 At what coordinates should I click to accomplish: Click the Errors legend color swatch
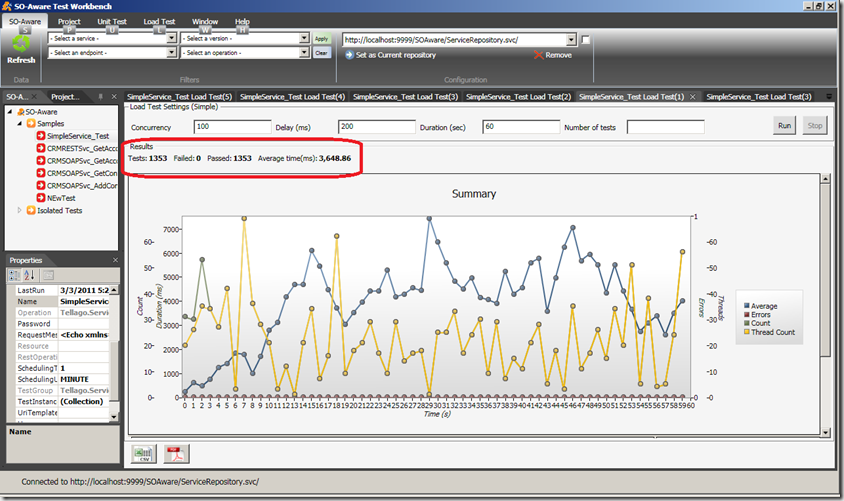coord(747,315)
